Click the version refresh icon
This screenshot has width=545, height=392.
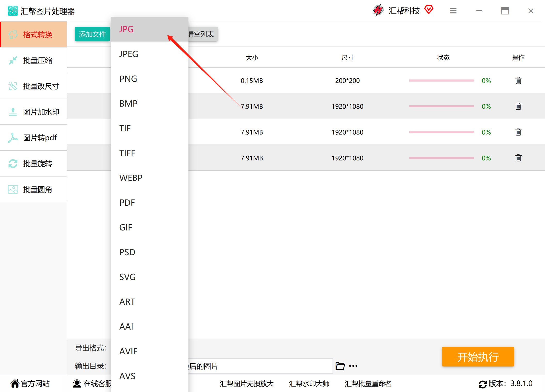(x=483, y=384)
